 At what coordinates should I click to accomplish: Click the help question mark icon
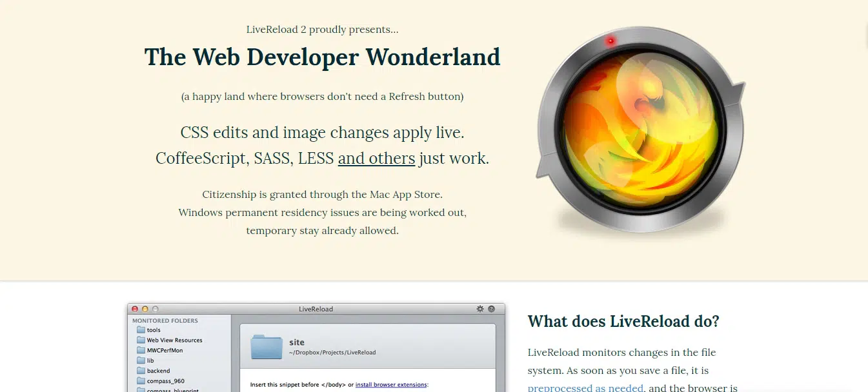(492, 309)
